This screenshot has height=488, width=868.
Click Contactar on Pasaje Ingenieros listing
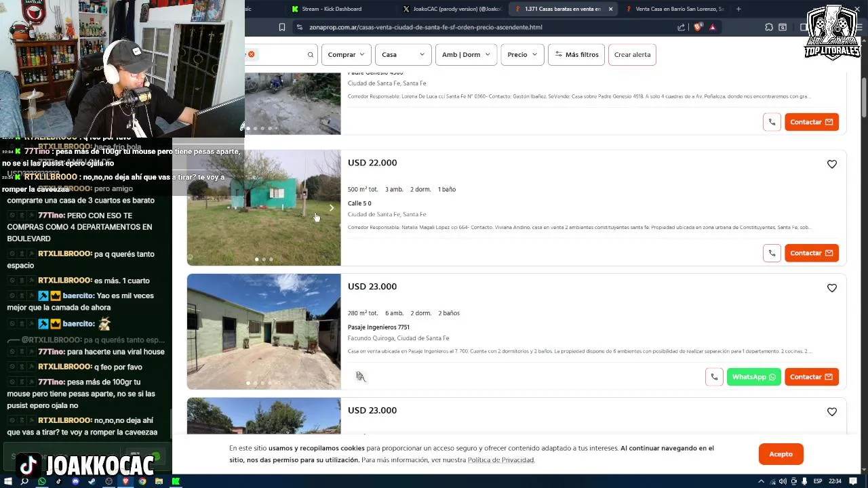point(812,377)
